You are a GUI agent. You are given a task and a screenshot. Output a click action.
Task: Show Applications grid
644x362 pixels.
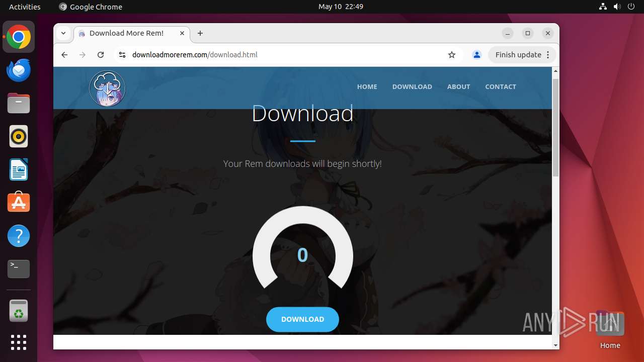tap(19, 342)
